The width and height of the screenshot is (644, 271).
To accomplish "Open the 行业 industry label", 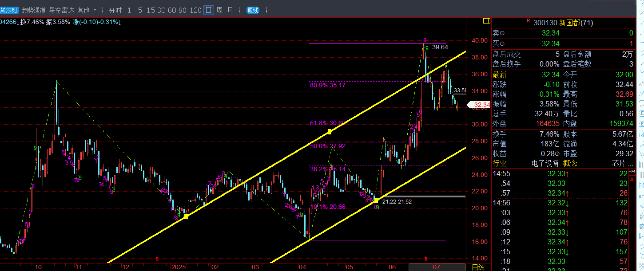I will (x=499, y=164).
